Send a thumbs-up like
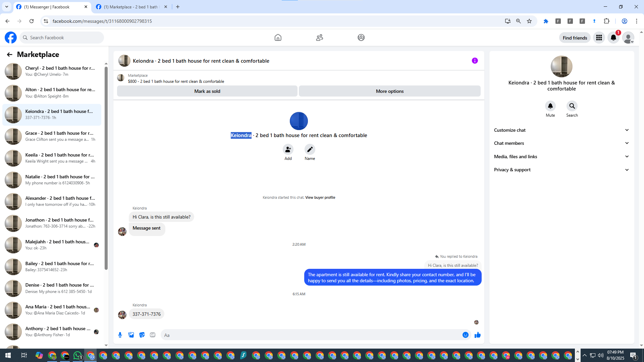Screen dimensions: 644x362 coord(478,335)
